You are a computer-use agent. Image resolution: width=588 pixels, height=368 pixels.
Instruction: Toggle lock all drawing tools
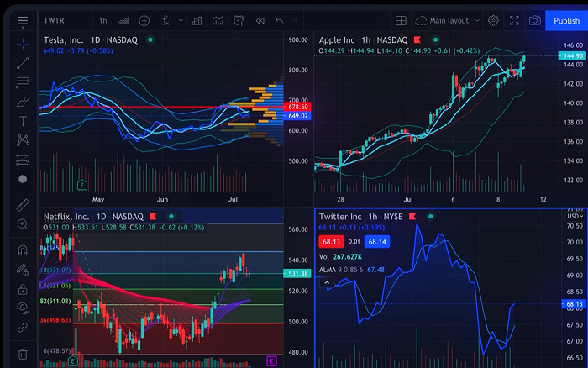click(23, 289)
